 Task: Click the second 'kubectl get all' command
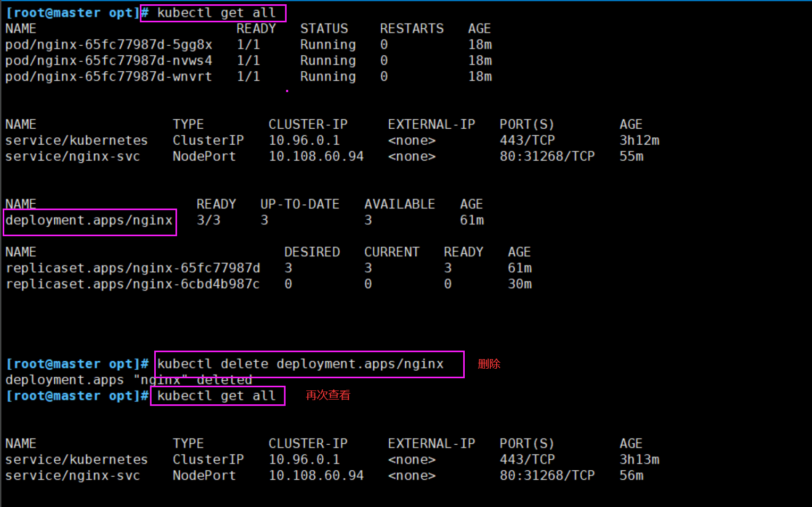click(216, 396)
